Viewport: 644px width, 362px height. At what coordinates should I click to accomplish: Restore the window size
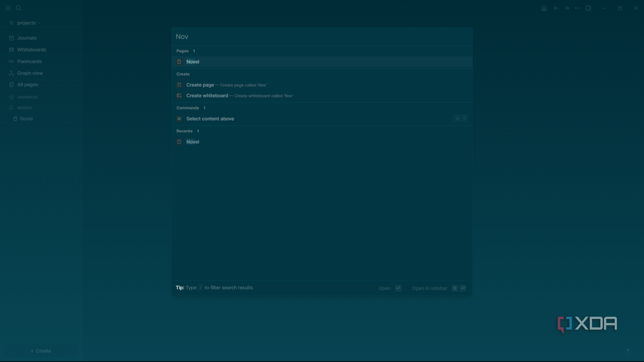click(x=620, y=8)
